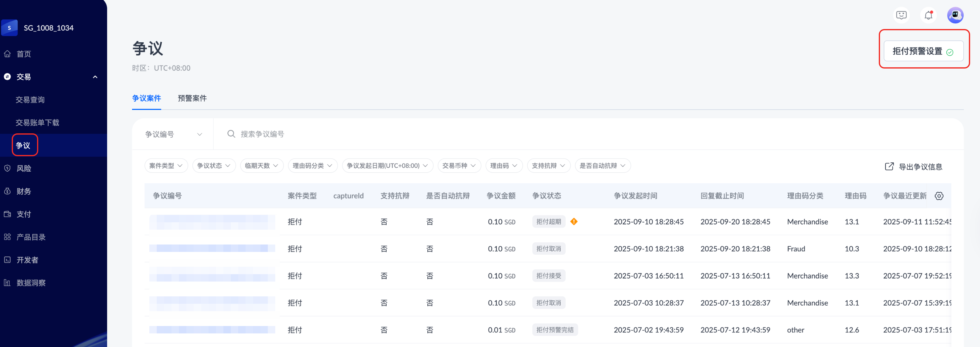Expand the 争议状态 filter
980x347 pixels.
[214, 165]
